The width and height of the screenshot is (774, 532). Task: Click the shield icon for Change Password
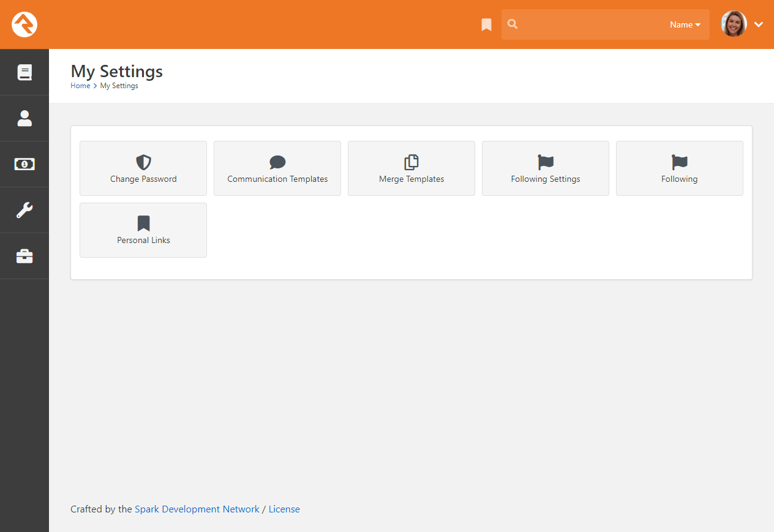[143, 162]
